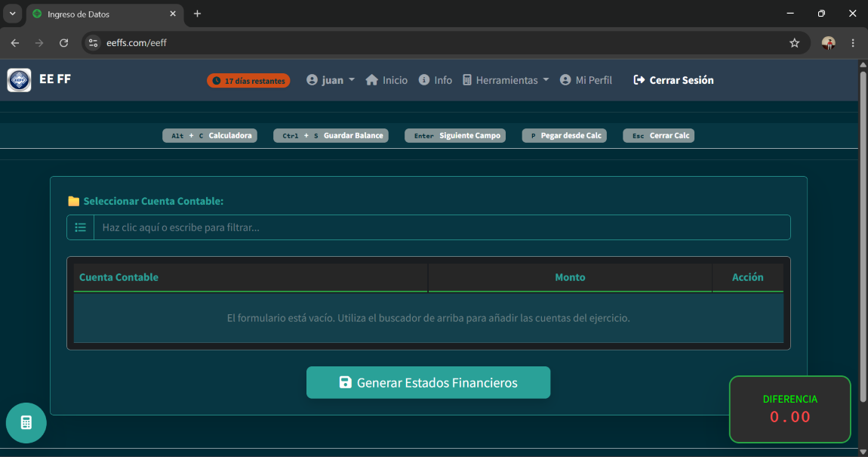Open the tab search dropdown arrow
Image resolution: width=868 pixels, height=457 pixels.
click(12, 14)
